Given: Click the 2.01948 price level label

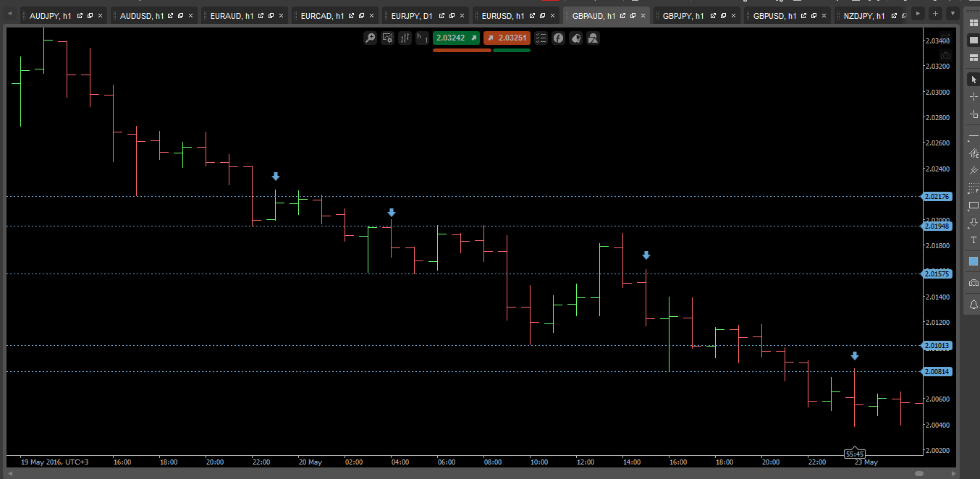Looking at the screenshot, I should (x=938, y=226).
